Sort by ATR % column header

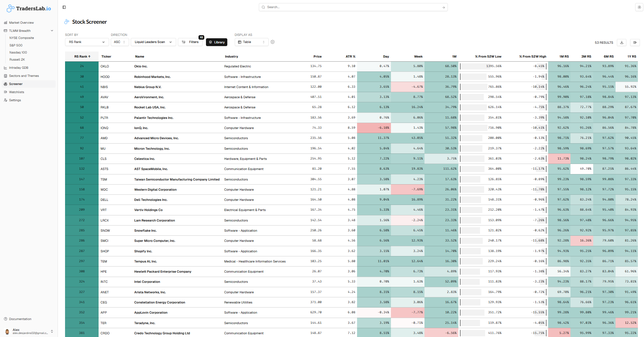click(350, 57)
